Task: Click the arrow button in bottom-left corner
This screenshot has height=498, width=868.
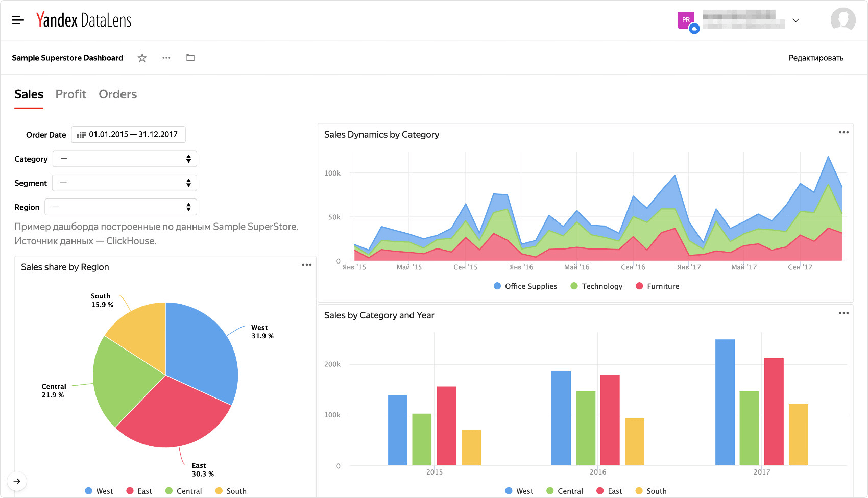Action: tap(17, 481)
